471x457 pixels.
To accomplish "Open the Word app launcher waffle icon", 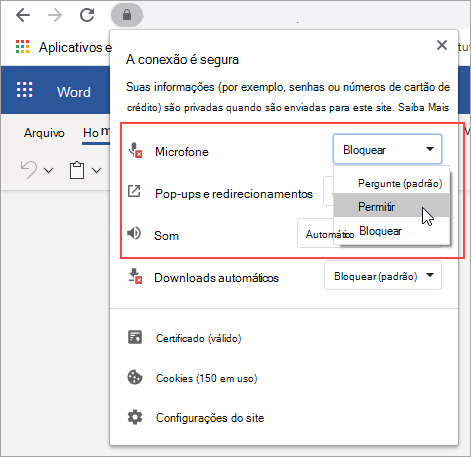I will 25,90.
